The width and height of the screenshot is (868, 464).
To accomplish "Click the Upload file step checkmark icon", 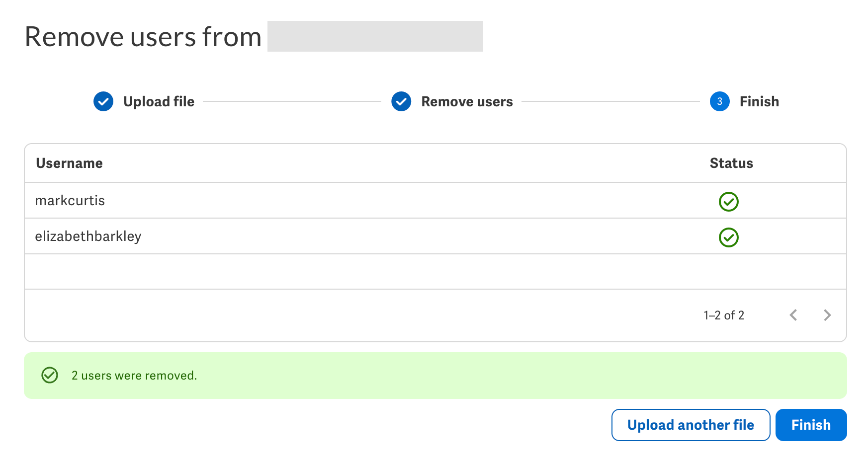I will click(x=103, y=101).
